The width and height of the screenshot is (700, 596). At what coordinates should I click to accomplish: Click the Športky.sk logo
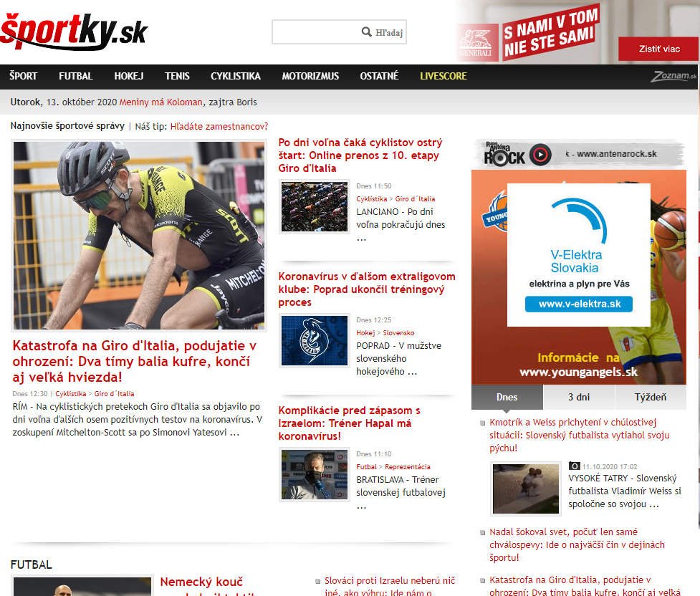tap(74, 31)
